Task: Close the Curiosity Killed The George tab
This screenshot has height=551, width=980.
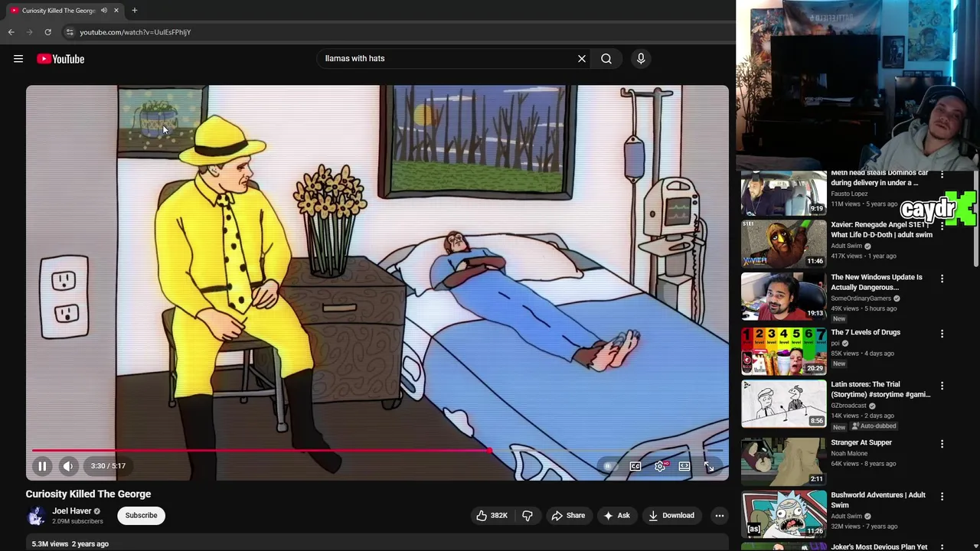Action: (116, 11)
